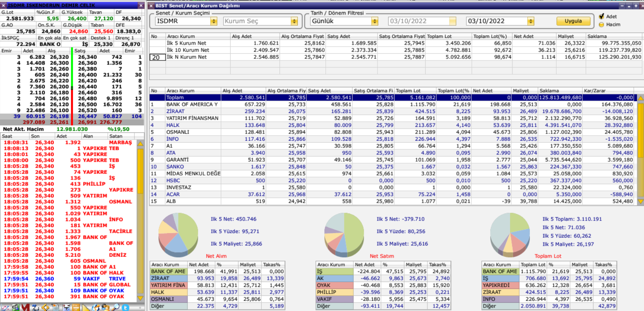
Task: Click the blue swirl with orange arrow icon
Action: pyautogui.click(x=96, y=307)
